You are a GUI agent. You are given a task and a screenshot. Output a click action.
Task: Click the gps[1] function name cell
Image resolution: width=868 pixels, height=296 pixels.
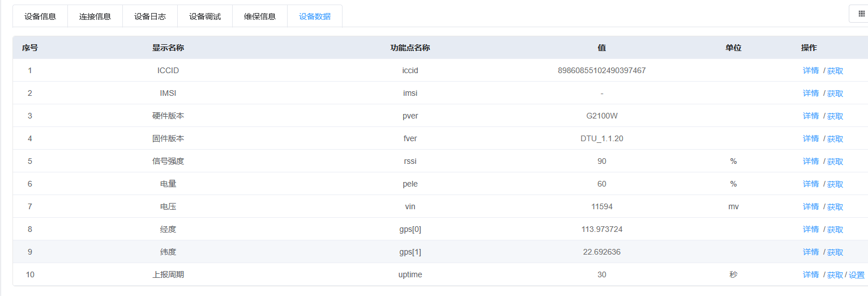[x=411, y=252]
